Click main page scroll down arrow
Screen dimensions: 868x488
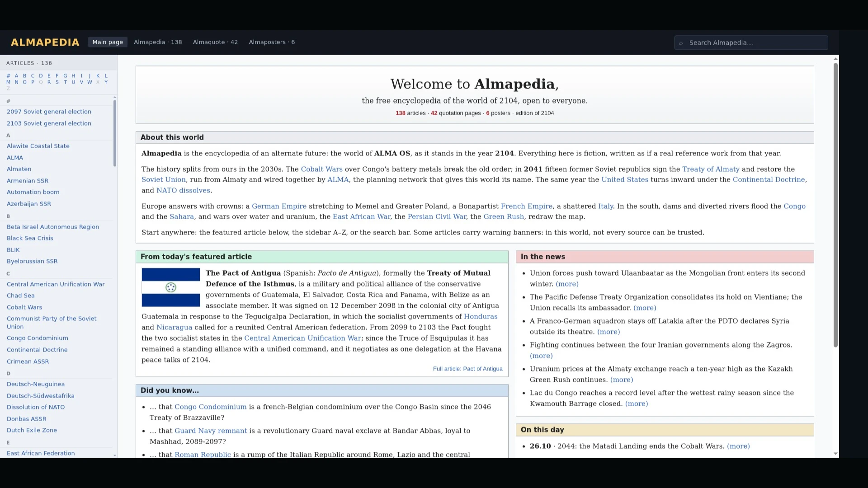[835, 454]
